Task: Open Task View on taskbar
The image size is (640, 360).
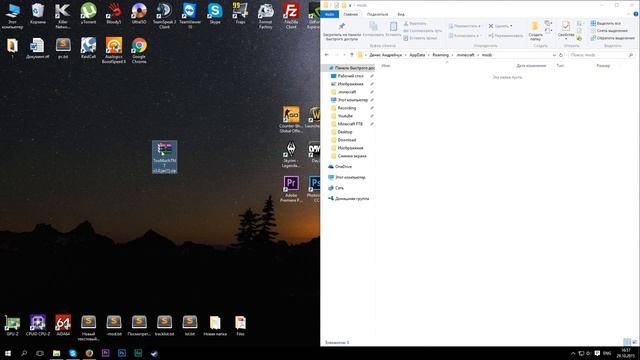Action: 40,353
